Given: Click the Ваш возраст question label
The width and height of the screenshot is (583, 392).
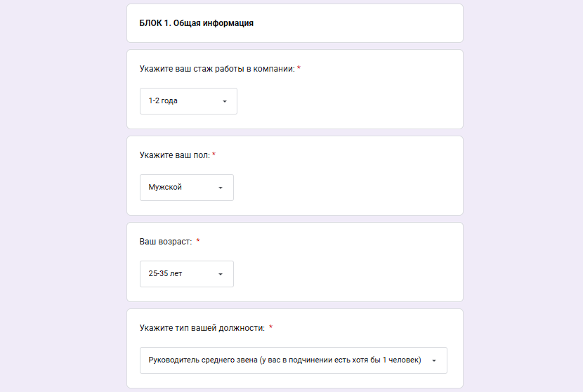Looking at the screenshot, I should 166,242.
